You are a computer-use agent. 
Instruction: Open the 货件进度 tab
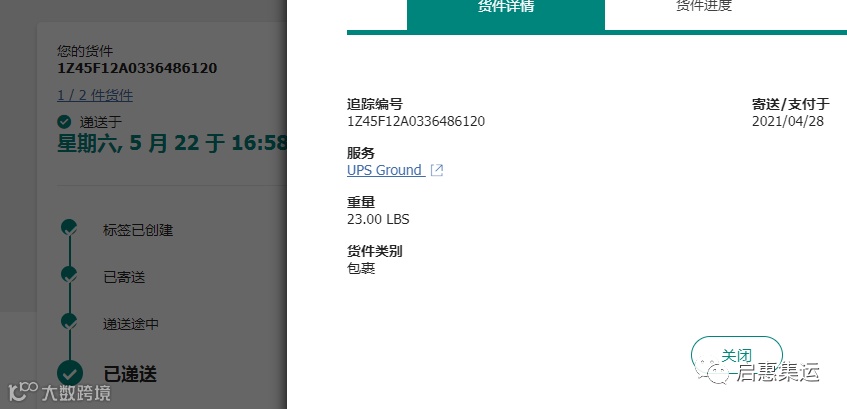704,8
